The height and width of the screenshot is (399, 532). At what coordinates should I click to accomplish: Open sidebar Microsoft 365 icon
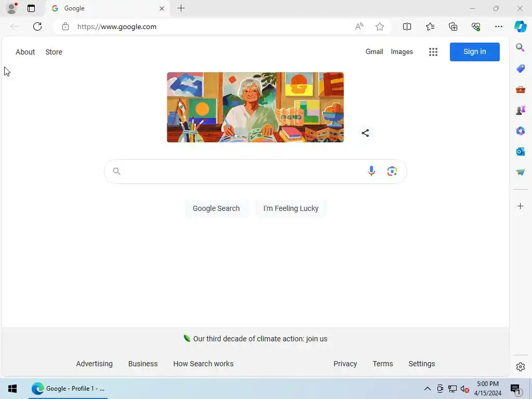[520, 130]
